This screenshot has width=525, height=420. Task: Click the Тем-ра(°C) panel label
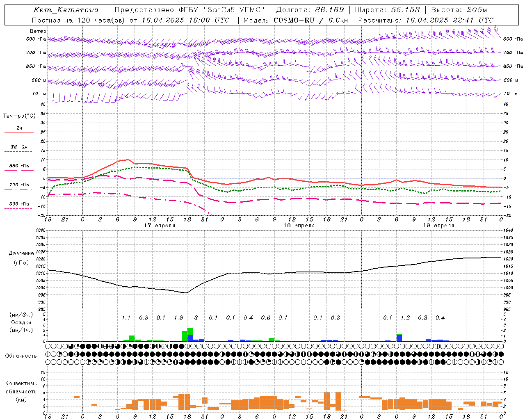(19, 116)
